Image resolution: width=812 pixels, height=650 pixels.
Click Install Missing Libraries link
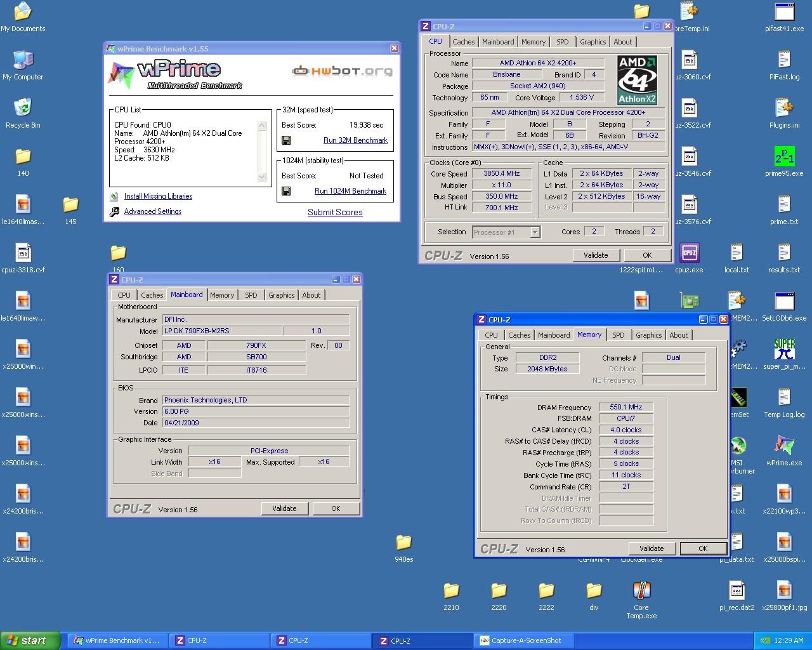click(x=158, y=197)
